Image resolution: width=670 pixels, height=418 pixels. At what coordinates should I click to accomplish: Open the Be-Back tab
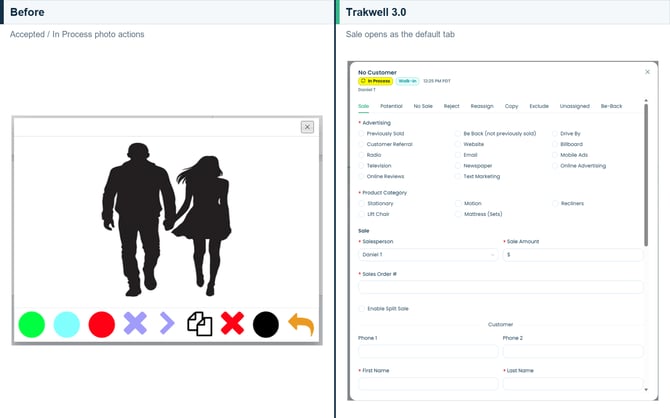[x=611, y=106]
